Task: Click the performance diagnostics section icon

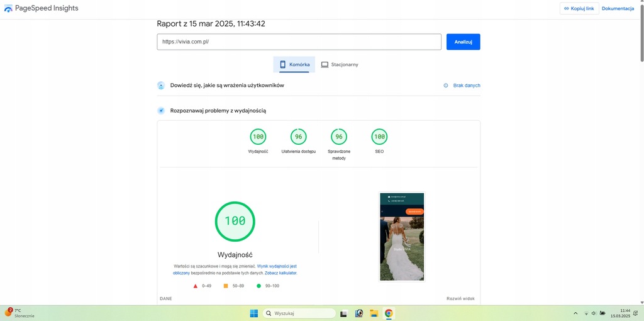Action: coord(161,111)
